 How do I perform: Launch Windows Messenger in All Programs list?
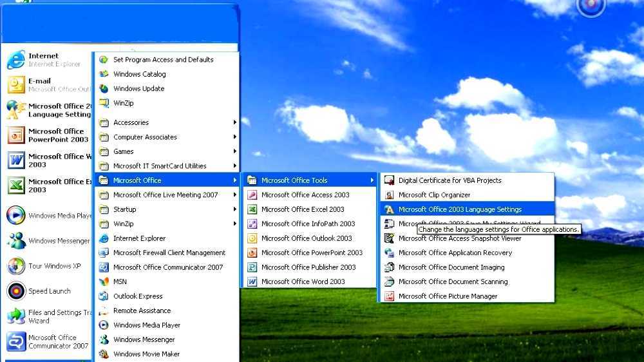point(167,339)
